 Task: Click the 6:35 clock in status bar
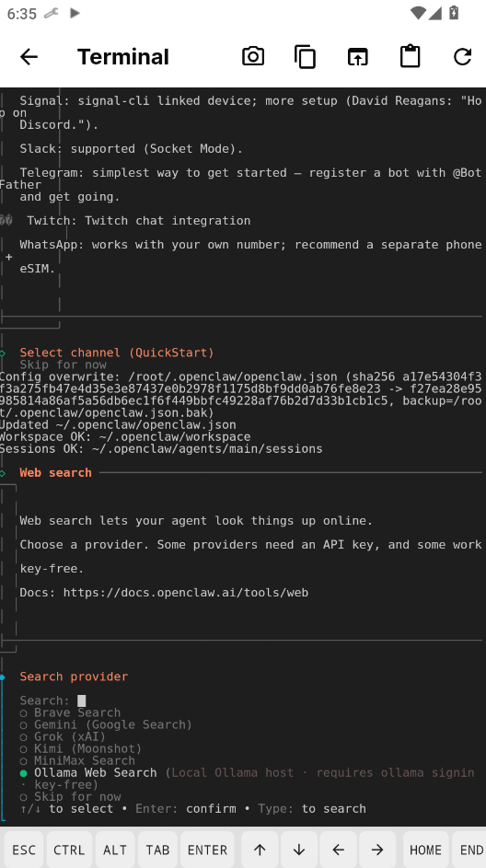(x=22, y=13)
